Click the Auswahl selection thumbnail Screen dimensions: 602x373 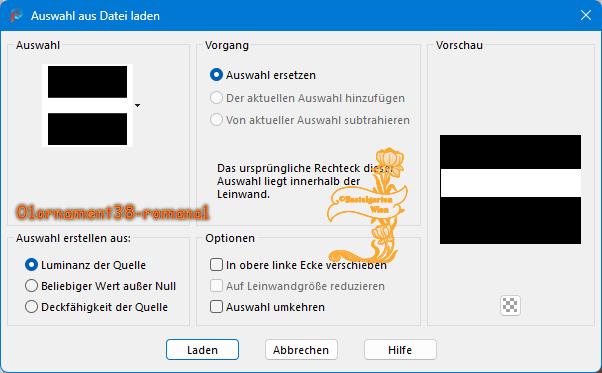pyautogui.click(x=88, y=106)
